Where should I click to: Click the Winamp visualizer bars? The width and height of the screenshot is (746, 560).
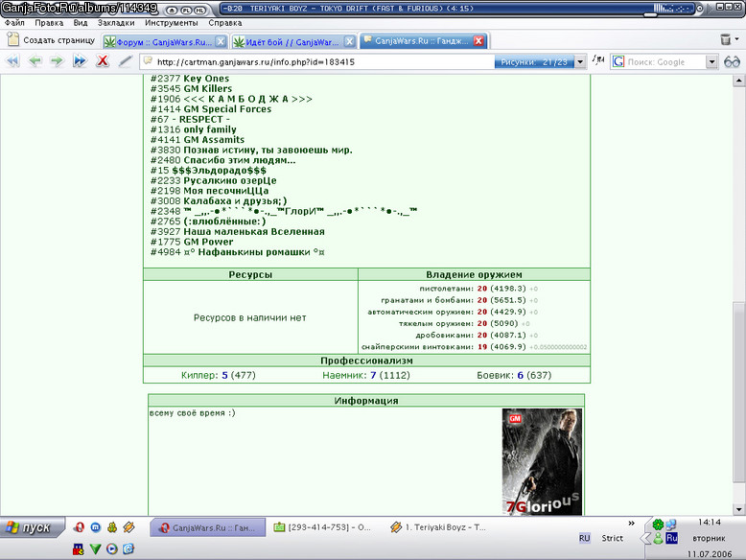(x=674, y=8)
